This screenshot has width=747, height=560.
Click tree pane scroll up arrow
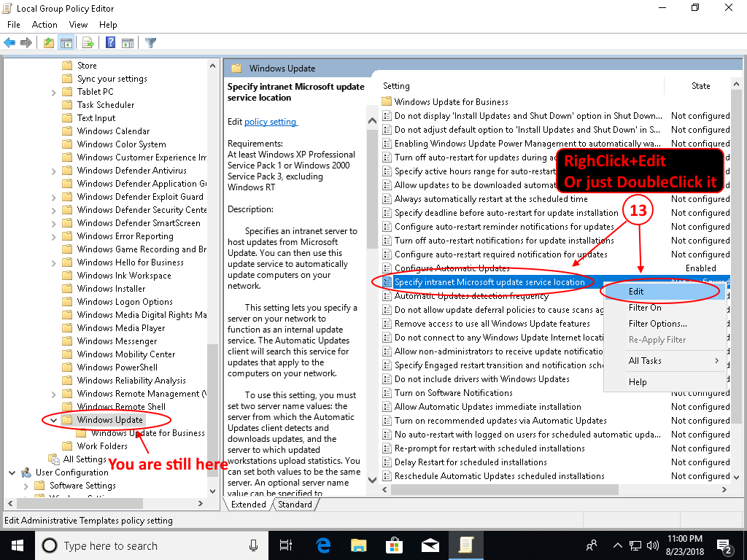[x=212, y=66]
